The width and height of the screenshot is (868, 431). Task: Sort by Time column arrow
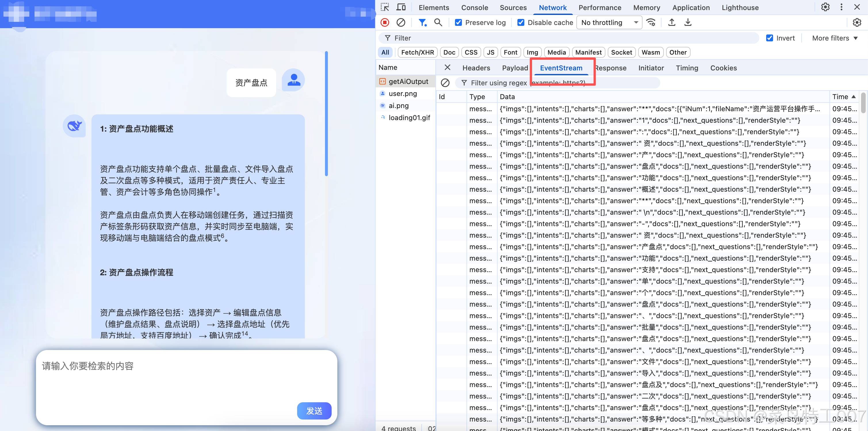coord(854,97)
